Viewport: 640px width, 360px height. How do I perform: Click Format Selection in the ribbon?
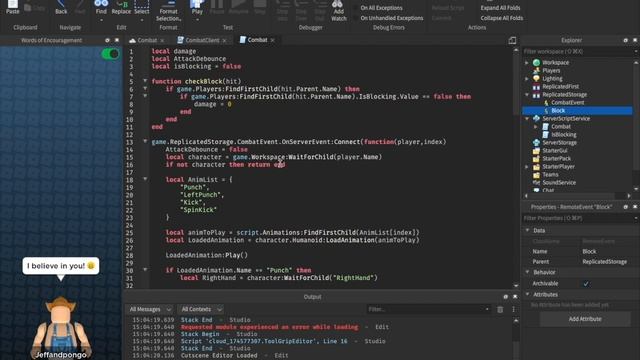pyautogui.click(x=168, y=11)
